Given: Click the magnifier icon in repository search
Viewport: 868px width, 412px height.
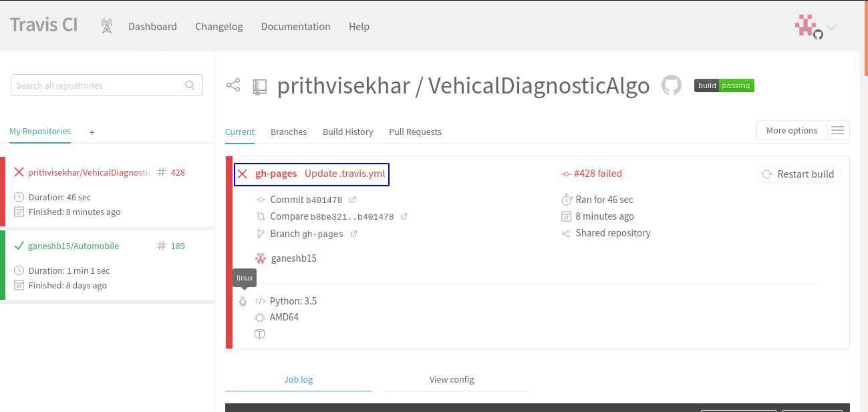Looking at the screenshot, I should coord(190,85).
